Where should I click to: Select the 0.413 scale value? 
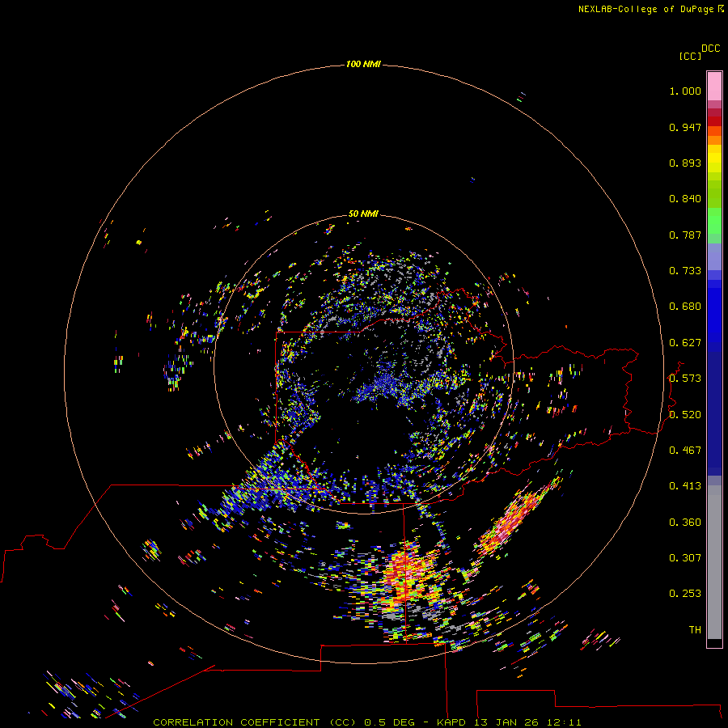(685, 486)
